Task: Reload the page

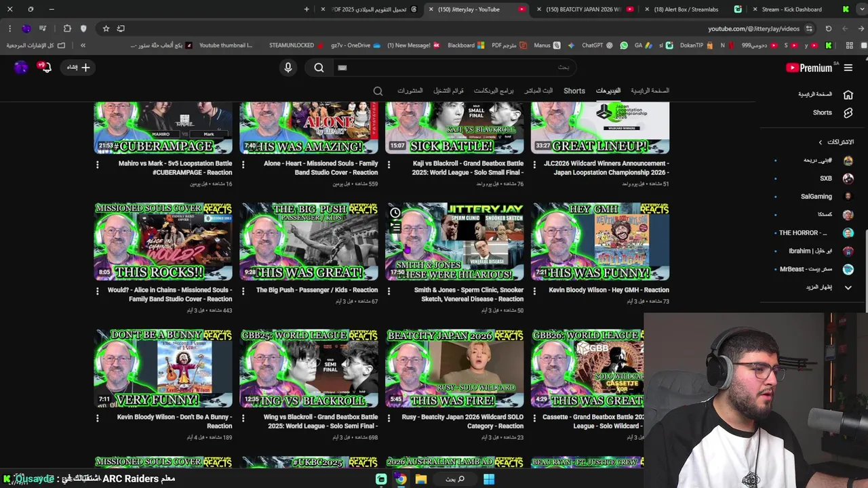Action: pyautogui.click(x=828, y=28)
